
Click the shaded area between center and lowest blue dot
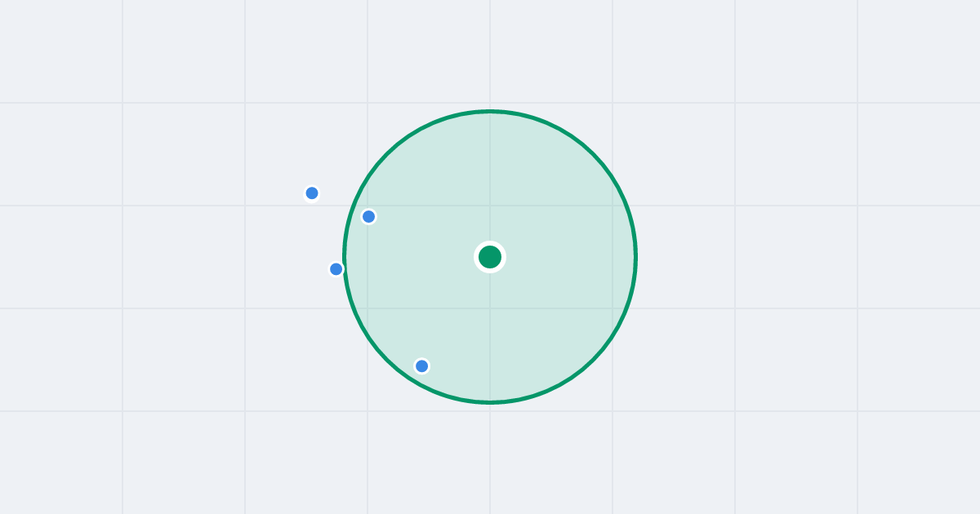(x=456, y=312)
